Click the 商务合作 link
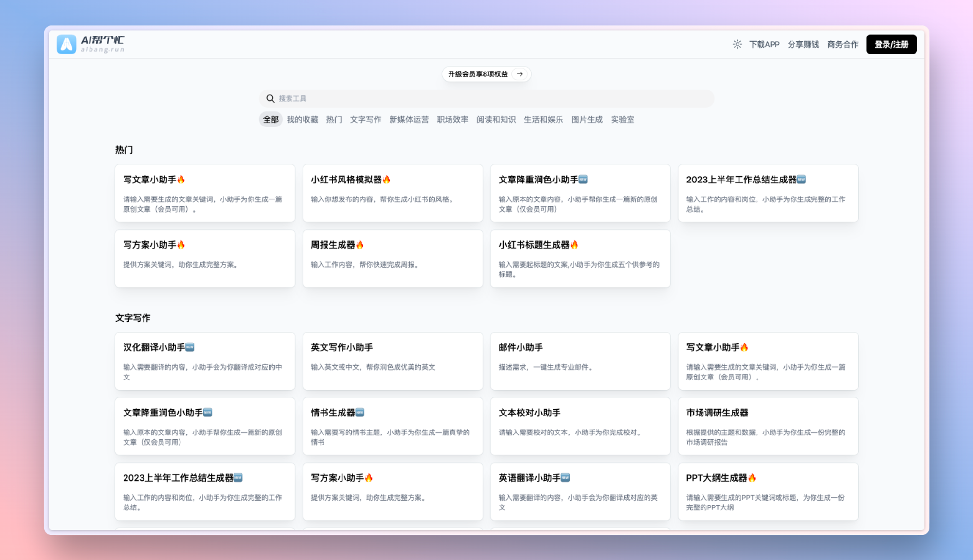Image resolution: width=973 pixels, height=560 pixels. click(x=843, y=44)
